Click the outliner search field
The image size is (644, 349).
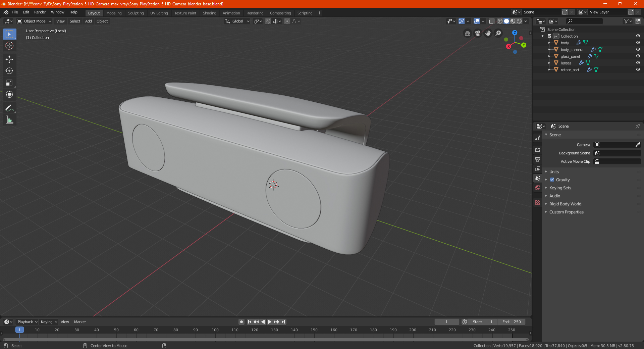[x=584, y=21]
